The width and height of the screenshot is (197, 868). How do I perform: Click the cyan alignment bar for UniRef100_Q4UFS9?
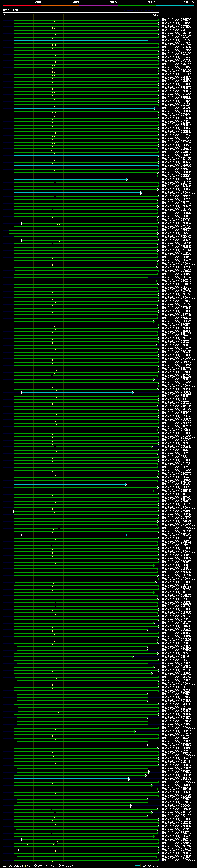(72, 779)
